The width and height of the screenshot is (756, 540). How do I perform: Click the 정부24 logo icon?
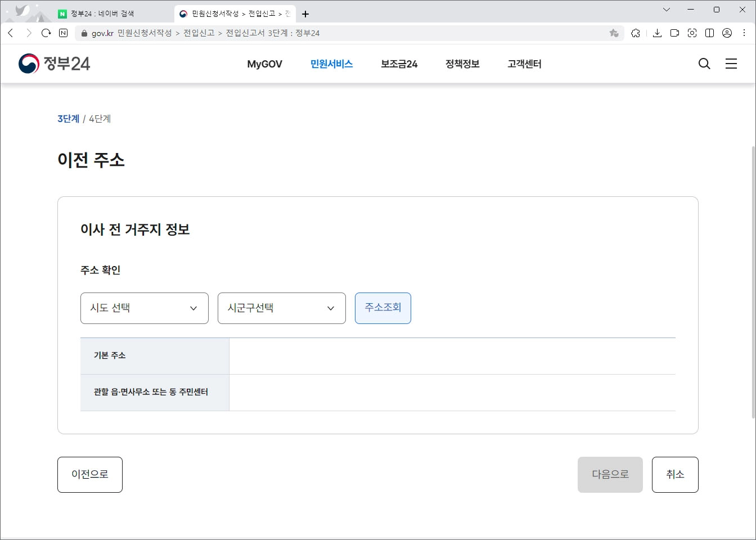coord(26,63)
